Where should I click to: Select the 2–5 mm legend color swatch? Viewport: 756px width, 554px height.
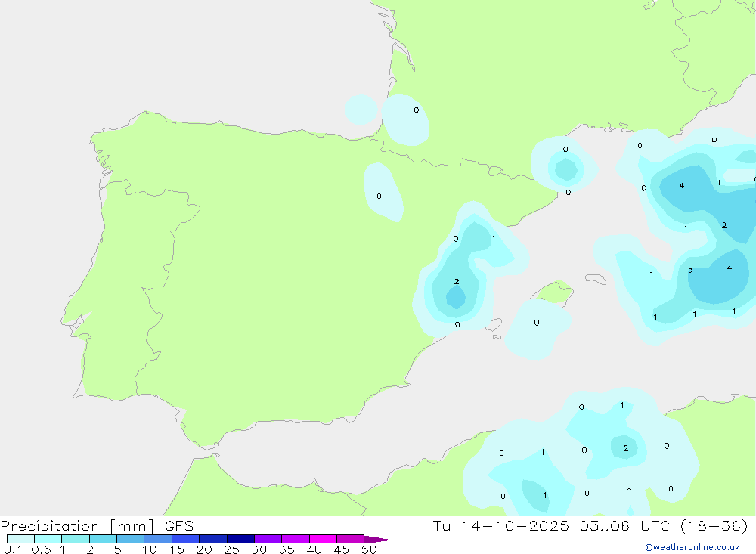point(103,539)
